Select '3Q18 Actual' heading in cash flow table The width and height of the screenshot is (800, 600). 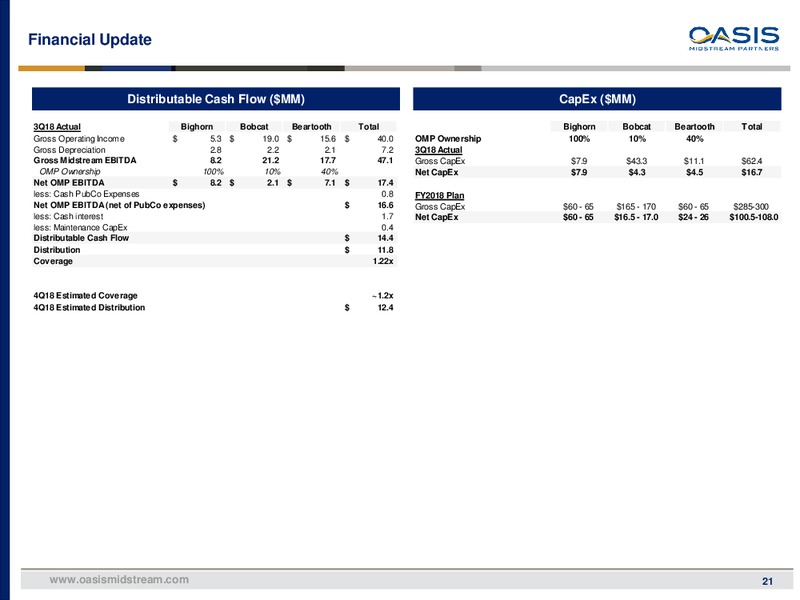(x=57, y=127)
